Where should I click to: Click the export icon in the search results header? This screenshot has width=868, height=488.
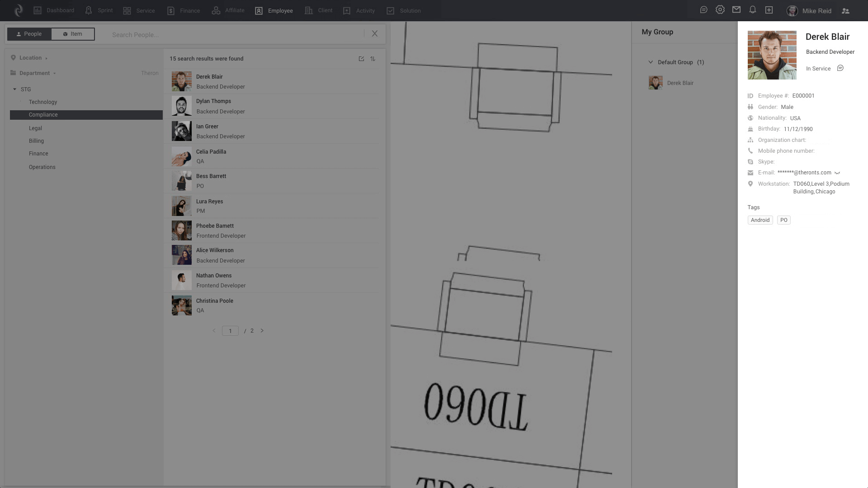click(361, 59)
